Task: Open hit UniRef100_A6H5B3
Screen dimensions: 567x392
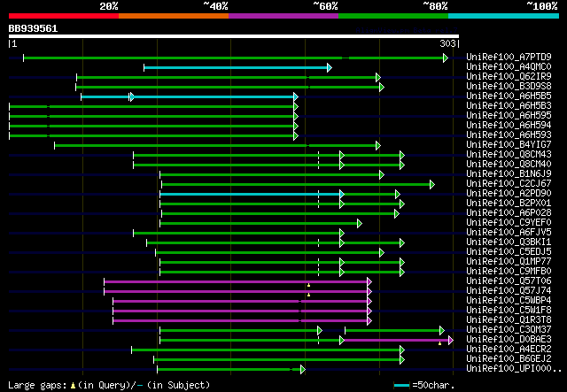Action: coord(509,105)
